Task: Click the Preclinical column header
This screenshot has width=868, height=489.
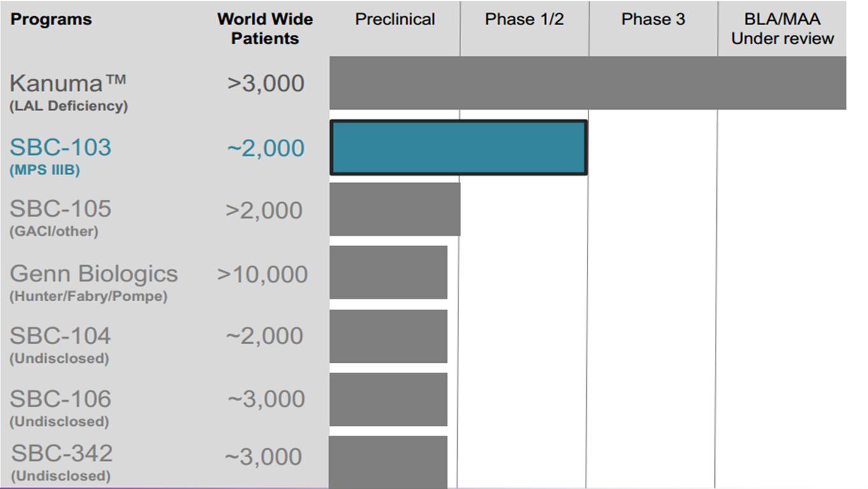Action: click(395, 19)
